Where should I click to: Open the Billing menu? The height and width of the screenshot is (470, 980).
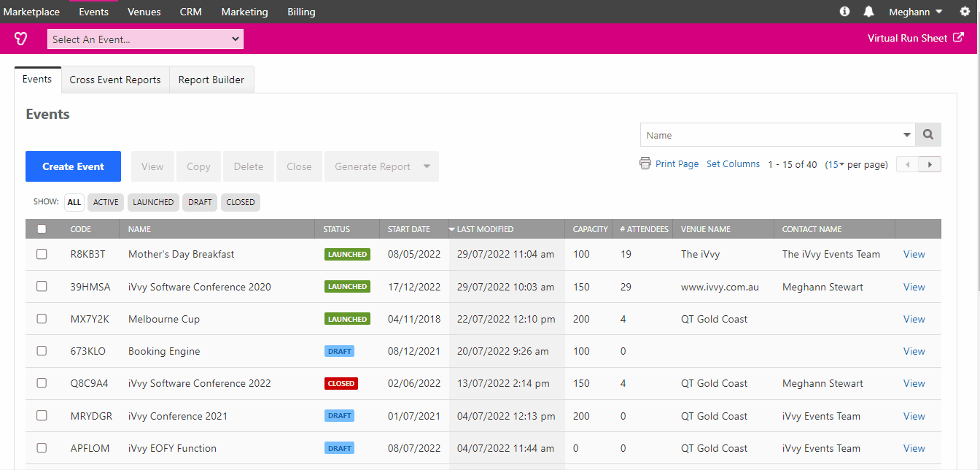pyautogui.click(x=301, y=12)
